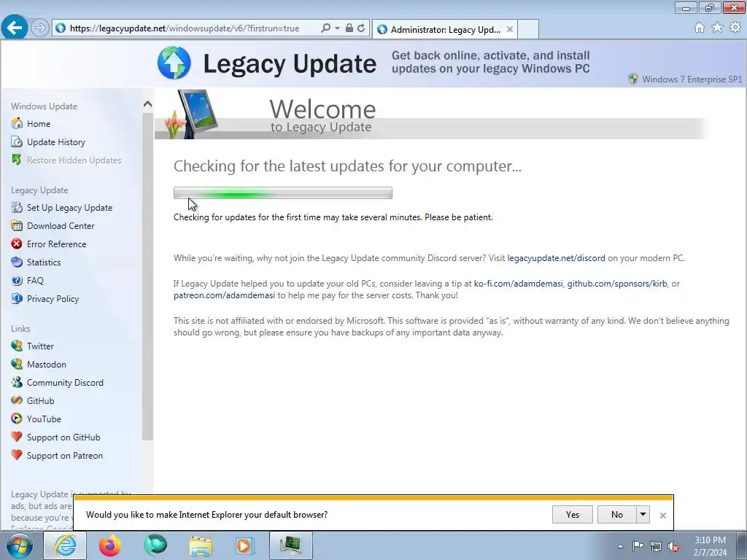Open Windows Explorer folder taskbar icon
Image resolution: width=747 pixels, height=560 pixels.
[201, 545]
